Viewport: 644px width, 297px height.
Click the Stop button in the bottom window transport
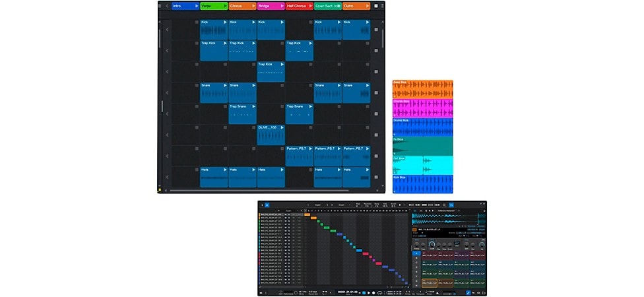click(x=364, y=293)
